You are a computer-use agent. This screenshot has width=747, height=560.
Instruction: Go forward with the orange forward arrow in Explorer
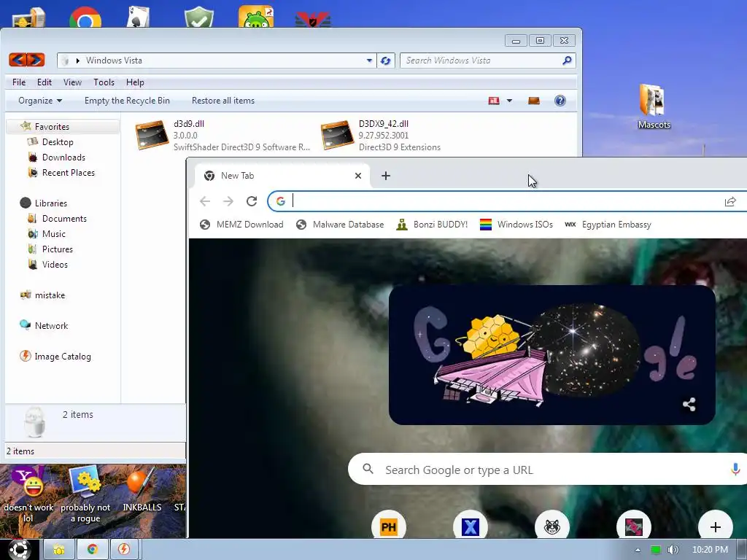pyautogui.click(x=36, y=60)
